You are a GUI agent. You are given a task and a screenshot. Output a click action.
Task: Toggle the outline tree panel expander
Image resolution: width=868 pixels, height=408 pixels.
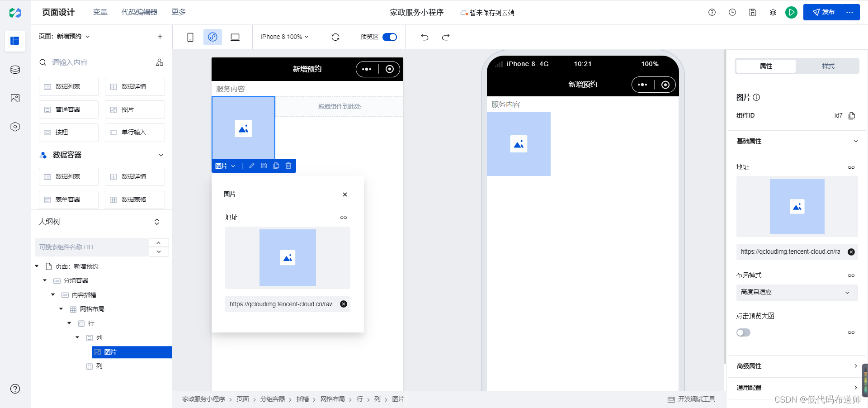pos(157,222)
